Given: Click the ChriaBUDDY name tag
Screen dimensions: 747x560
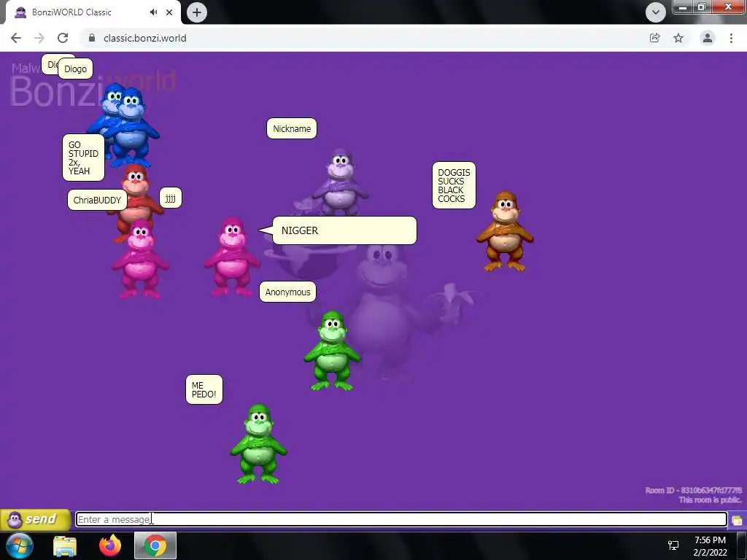Looking at the screenshot, I should click(x=97, y=200).
